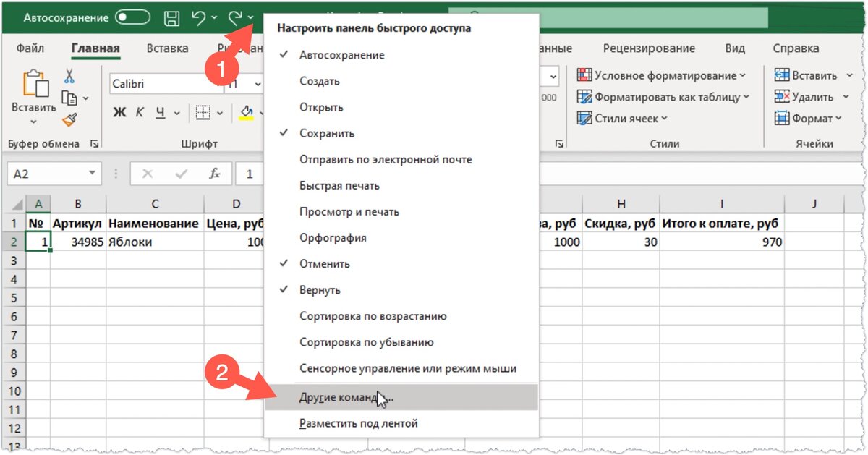868x455 pixels.
Task: Click the Форматировать как таблицу icon
Action: coord(584,97)
